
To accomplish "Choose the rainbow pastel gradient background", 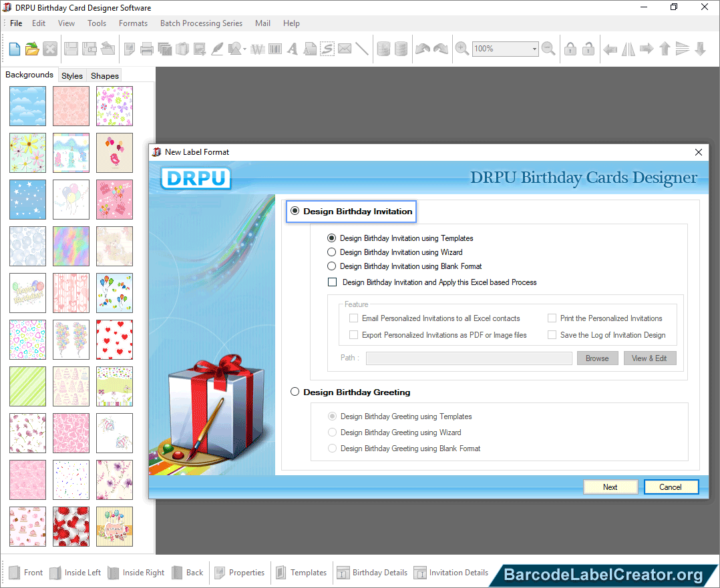I will [71, 246].
